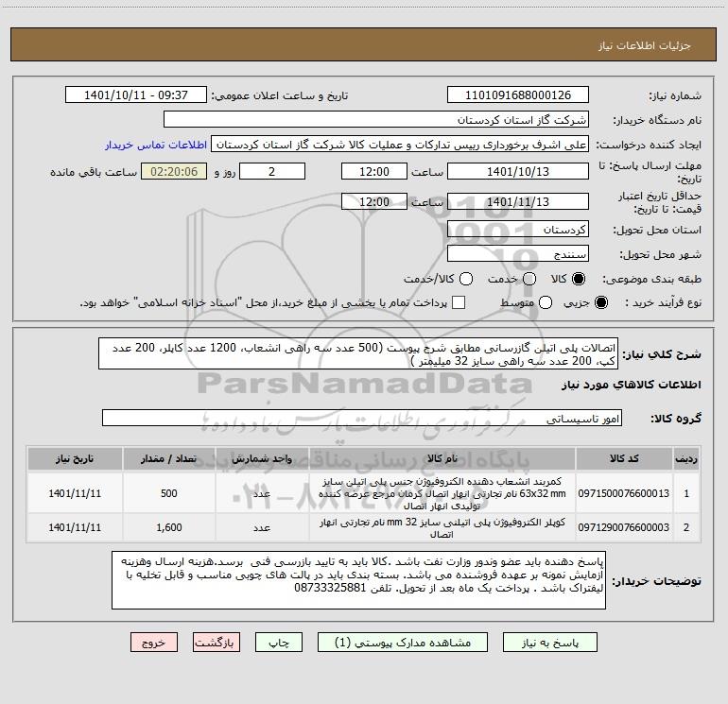The image size is (728, 704).
Task: Click the response deadline date 1401/10/13
Action: [x=518, y=171]
